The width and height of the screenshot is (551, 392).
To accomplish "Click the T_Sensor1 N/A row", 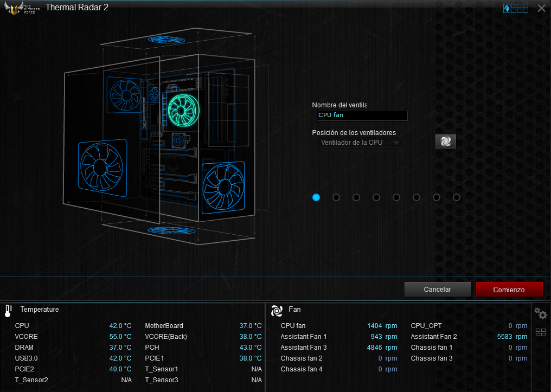I will click(x=203, y=369).
